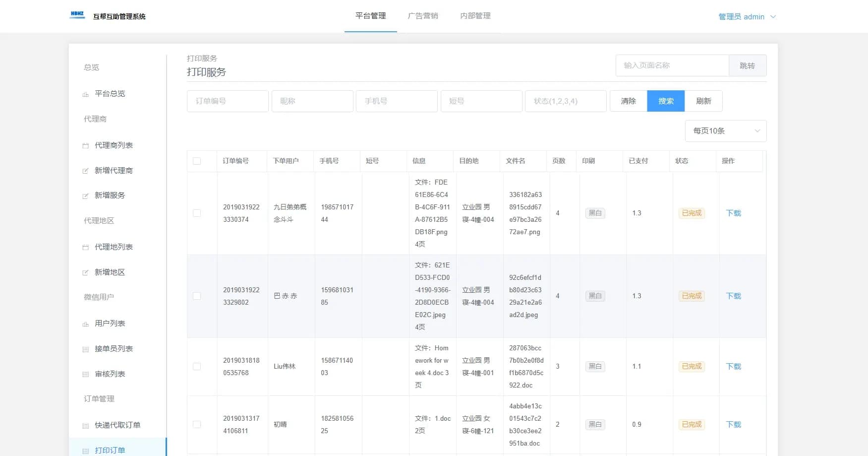
Task: Click the 跳转 jump button
Action: [747, 65]
